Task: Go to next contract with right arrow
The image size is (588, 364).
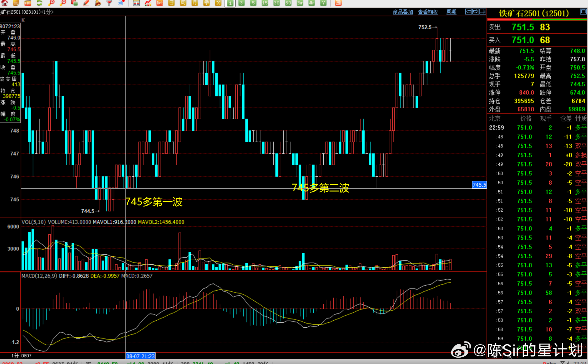Action: (x=476, y=12)
